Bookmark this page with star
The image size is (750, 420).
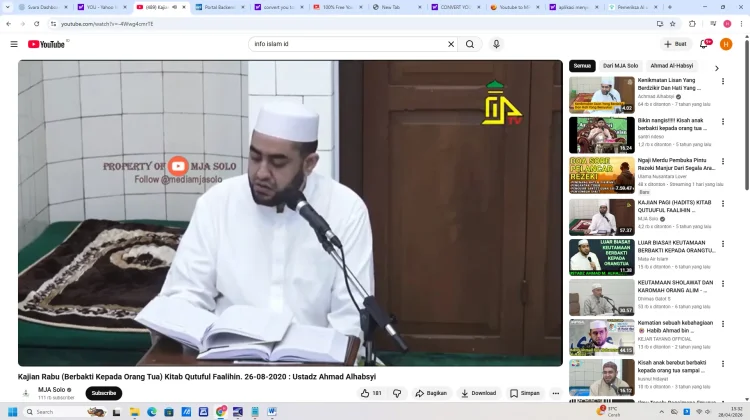(x=673, y=24)
